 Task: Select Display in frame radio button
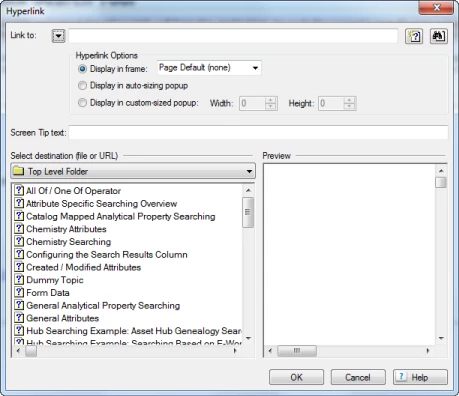pos(82,69)
